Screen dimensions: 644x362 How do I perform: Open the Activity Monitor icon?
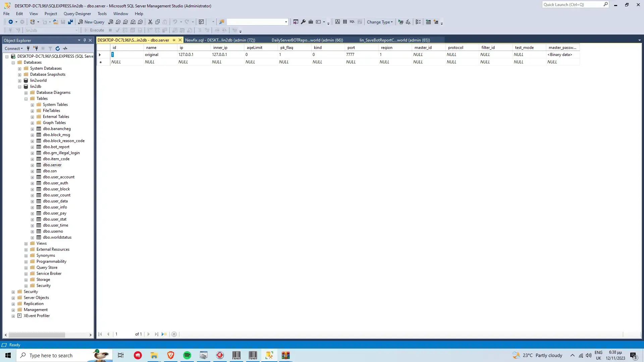[201, 22]
